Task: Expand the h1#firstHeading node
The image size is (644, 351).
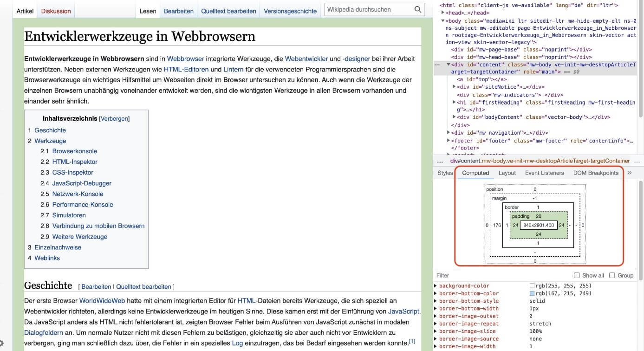Action: point(454,102)
